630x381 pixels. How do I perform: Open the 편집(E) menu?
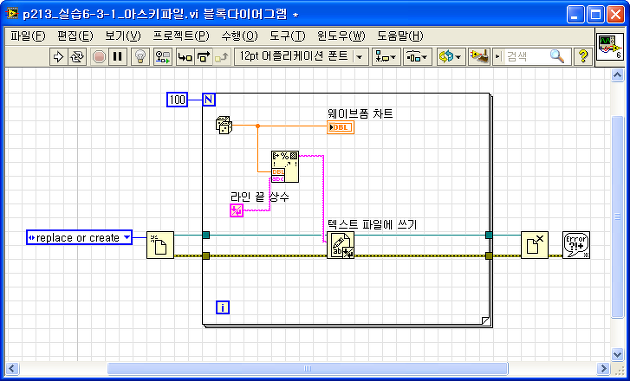click(x=75, y=36)
